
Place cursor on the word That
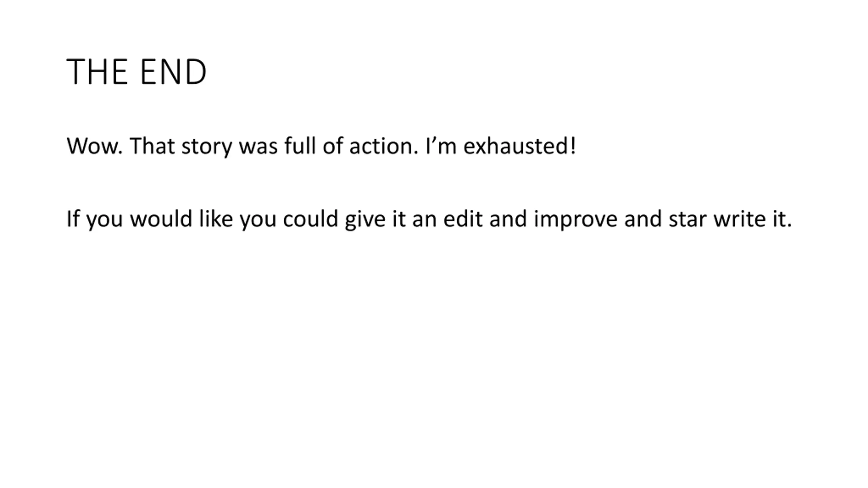click(152, 146)
